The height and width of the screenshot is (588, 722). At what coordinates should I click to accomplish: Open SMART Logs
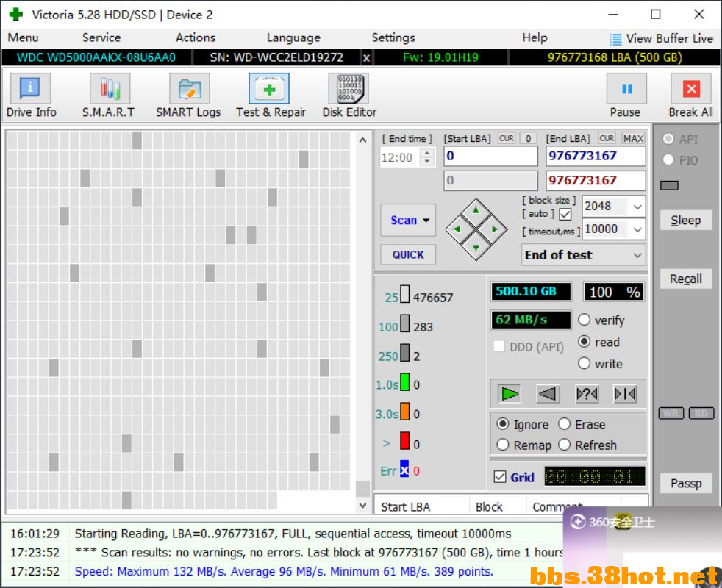(188, 96)
